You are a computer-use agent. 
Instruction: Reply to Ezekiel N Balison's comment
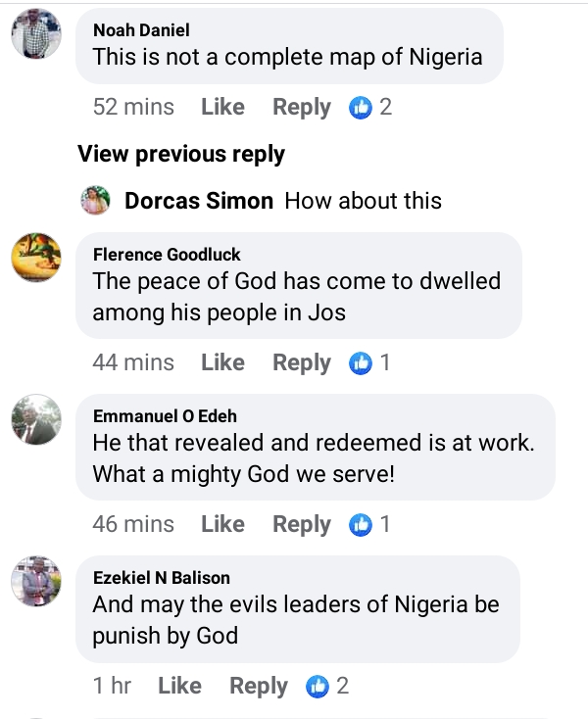(259, 687)
